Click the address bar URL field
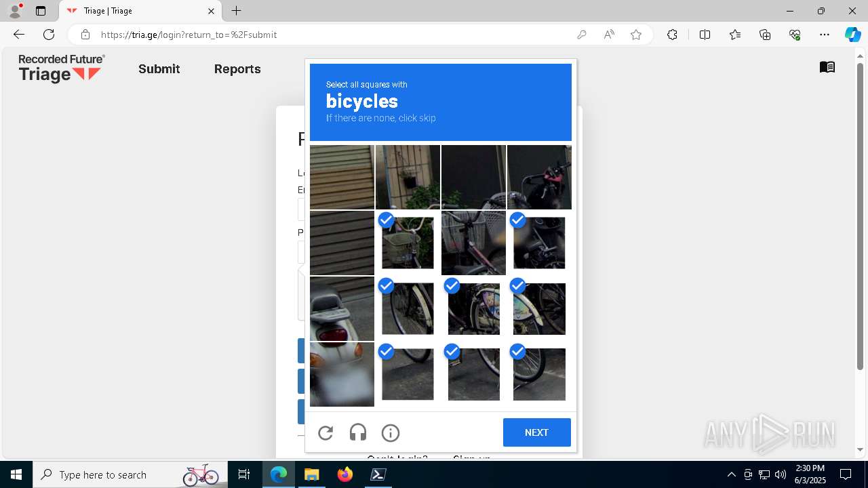The image size is (868, 488). [x=332, y=35]
